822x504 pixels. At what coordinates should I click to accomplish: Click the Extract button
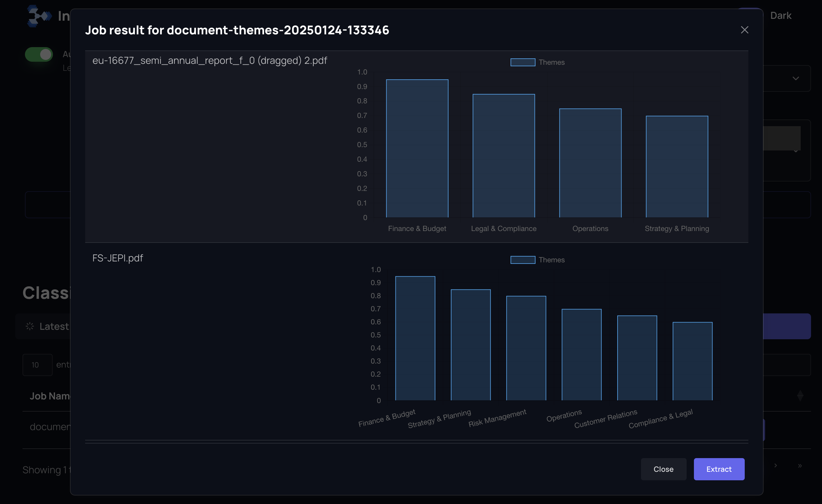click(719, 469)
